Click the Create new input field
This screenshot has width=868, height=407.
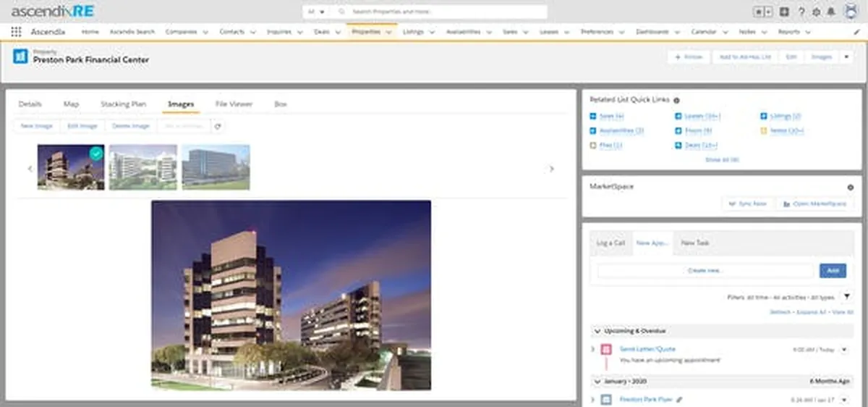pos(706,271)
